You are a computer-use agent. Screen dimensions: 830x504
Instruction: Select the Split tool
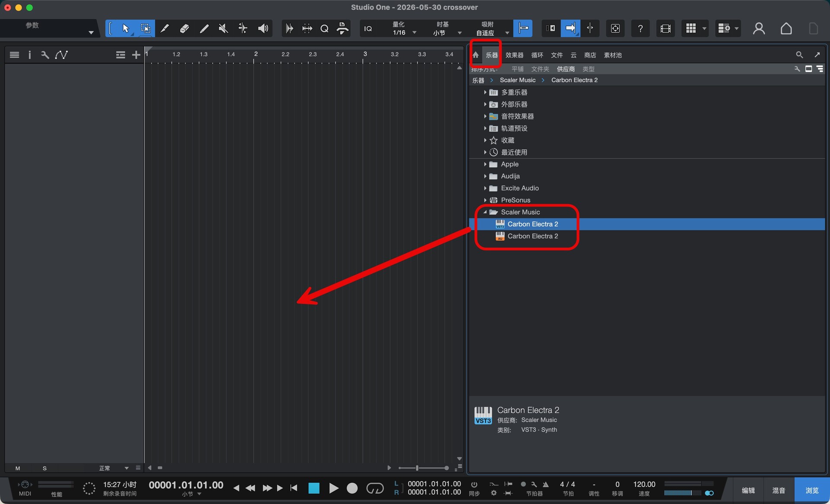[x=165, y=29]
